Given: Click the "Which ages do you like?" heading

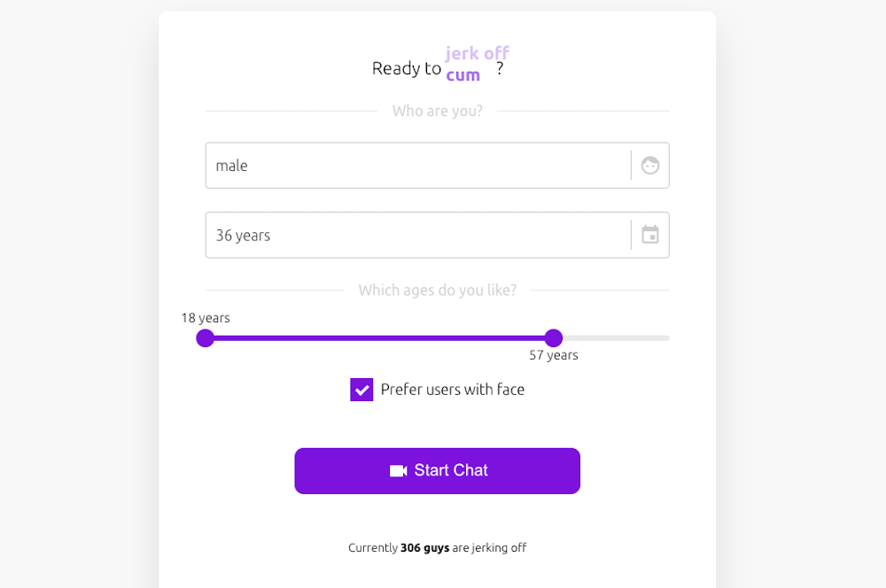Looking at the screenshot, I should [x=438, y=290].
